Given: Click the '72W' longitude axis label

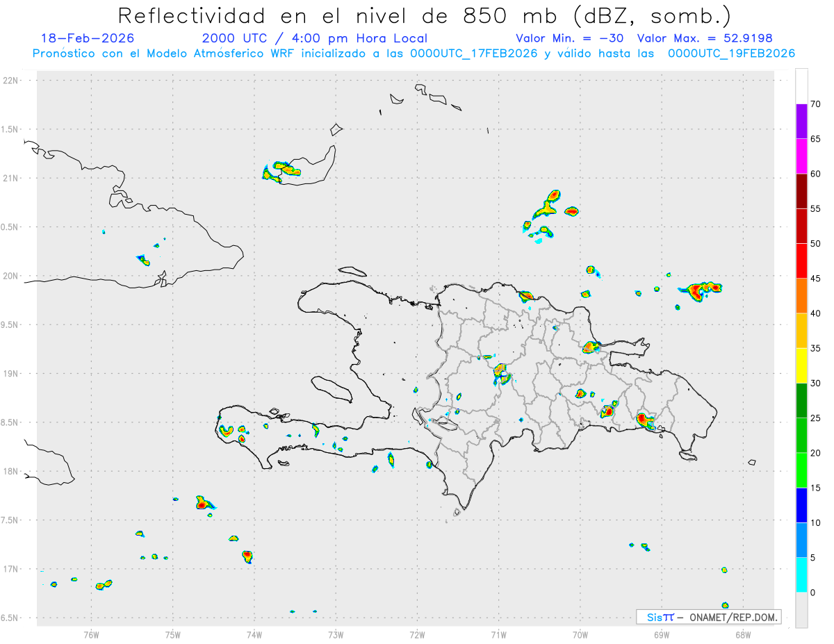Looking at the screenshot, I should (417, 634).
